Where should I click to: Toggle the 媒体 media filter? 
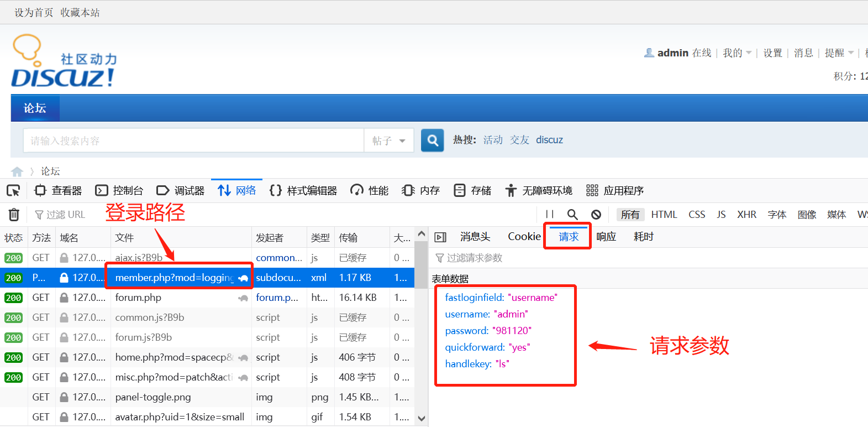(837, 215)
